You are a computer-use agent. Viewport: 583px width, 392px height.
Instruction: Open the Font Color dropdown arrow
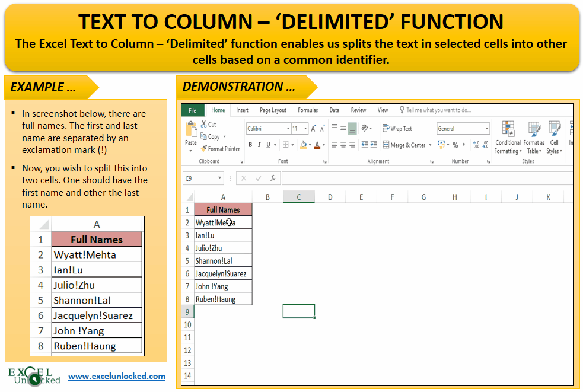323,145
